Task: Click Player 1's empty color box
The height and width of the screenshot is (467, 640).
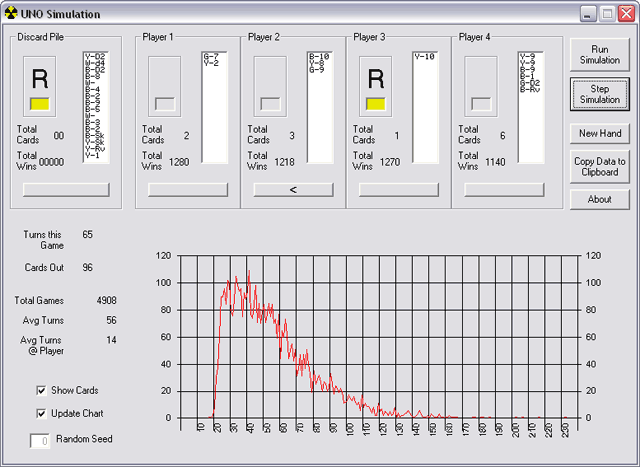Action: click(165, 104)
